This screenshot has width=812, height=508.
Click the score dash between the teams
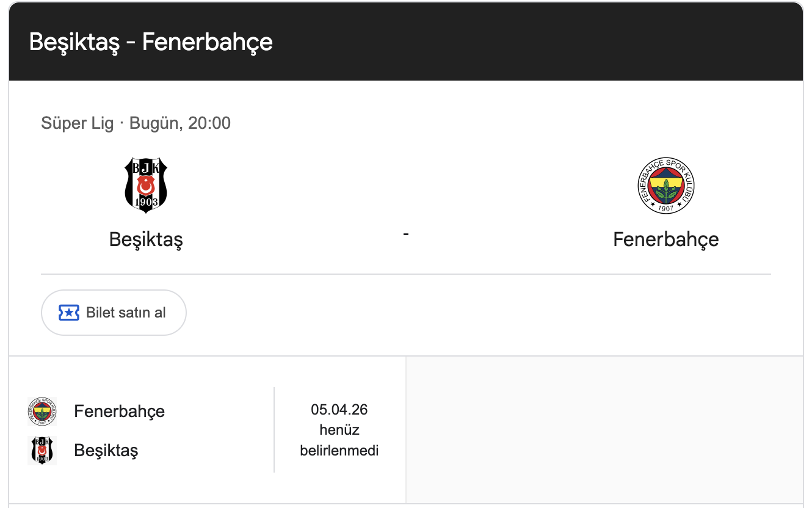405,234
